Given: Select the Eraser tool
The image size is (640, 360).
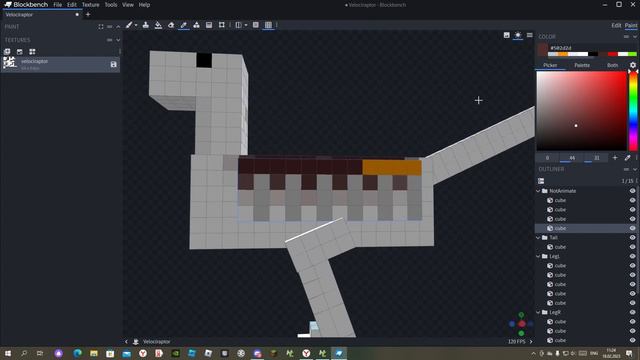Looking at the screenshot, I should (171, 25).
